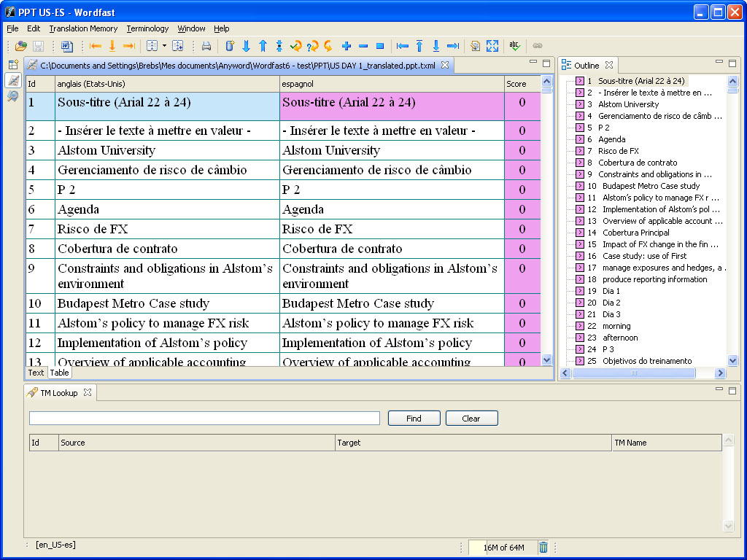
Task: Close the TM Lookup panel tab
Action: click(x=88, y=393)
